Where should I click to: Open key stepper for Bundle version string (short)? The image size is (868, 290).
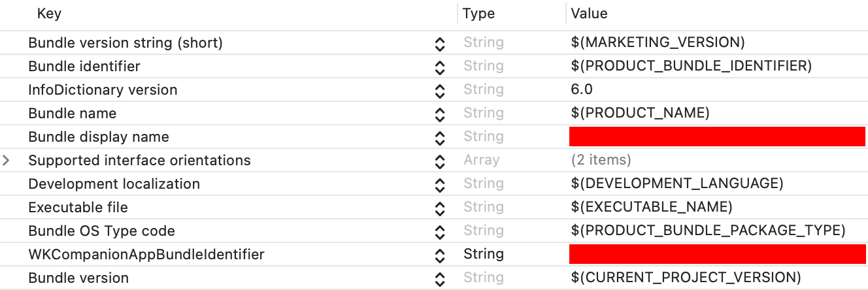point(440,44)
